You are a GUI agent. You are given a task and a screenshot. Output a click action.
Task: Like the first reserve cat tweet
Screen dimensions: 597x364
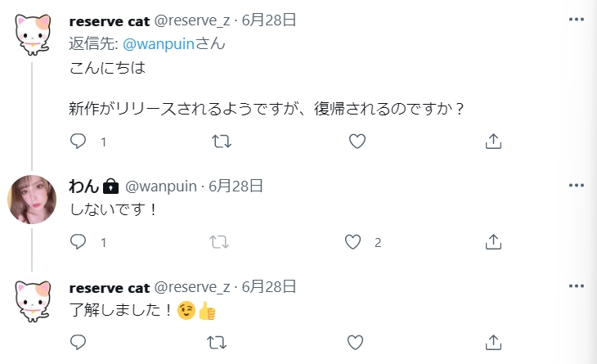357,142
